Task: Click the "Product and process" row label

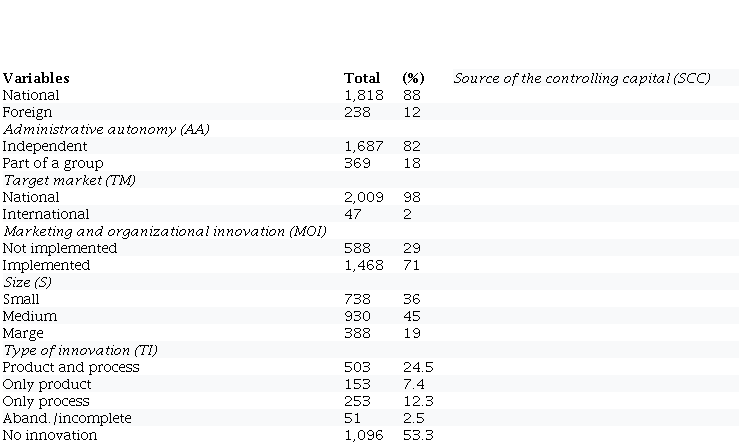Action: coord(71,367)
